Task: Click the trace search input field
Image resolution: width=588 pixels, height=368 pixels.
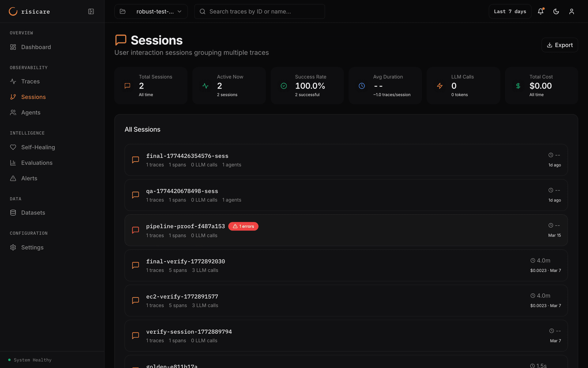Action: 259,11
